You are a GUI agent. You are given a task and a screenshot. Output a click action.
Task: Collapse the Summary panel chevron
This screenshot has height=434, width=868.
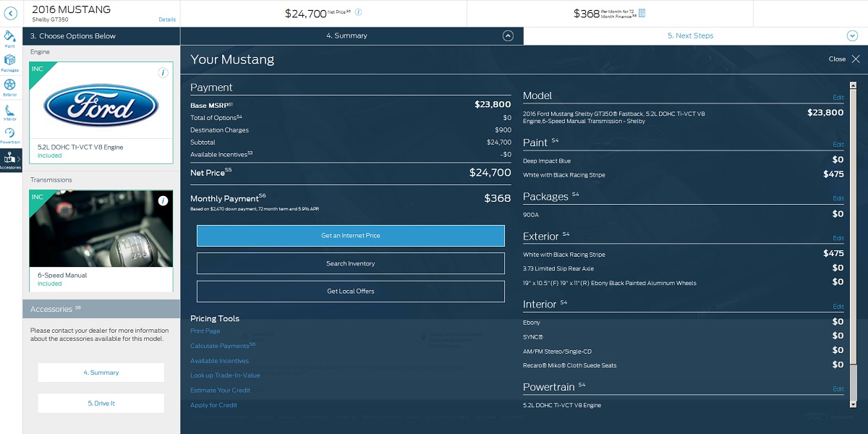(x=508, y=35)
